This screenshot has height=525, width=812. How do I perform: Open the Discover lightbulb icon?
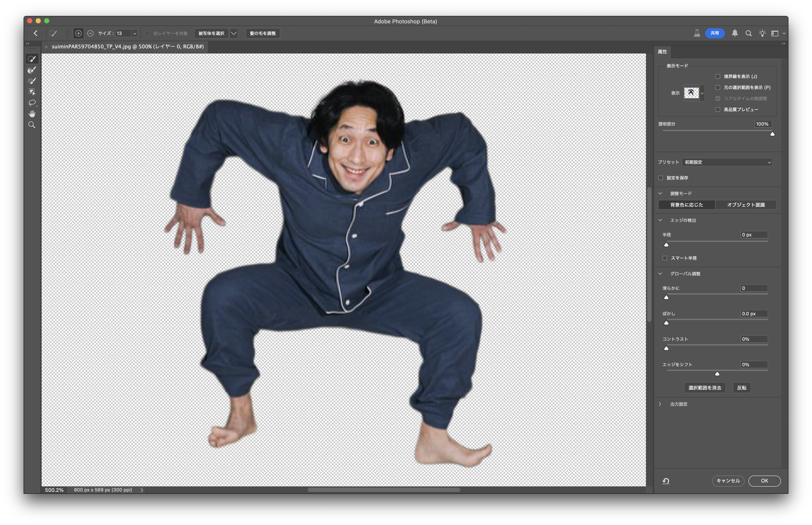click(x=762, y=33)
